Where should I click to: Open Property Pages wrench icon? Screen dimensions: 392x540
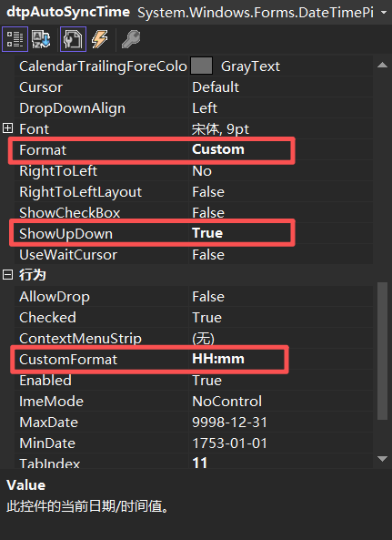(131, 39)
